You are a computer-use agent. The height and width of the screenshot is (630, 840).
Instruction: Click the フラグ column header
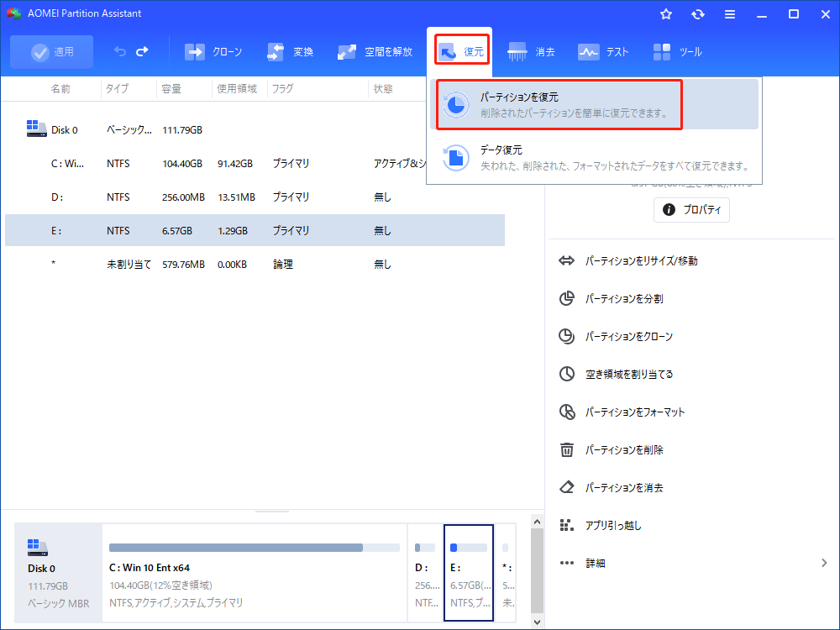coord(282,89)
